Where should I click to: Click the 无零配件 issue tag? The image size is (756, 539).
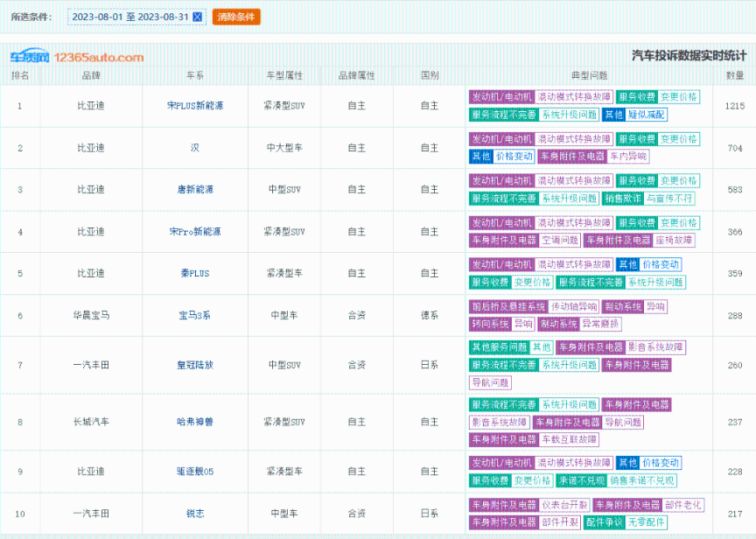(647, 522)
